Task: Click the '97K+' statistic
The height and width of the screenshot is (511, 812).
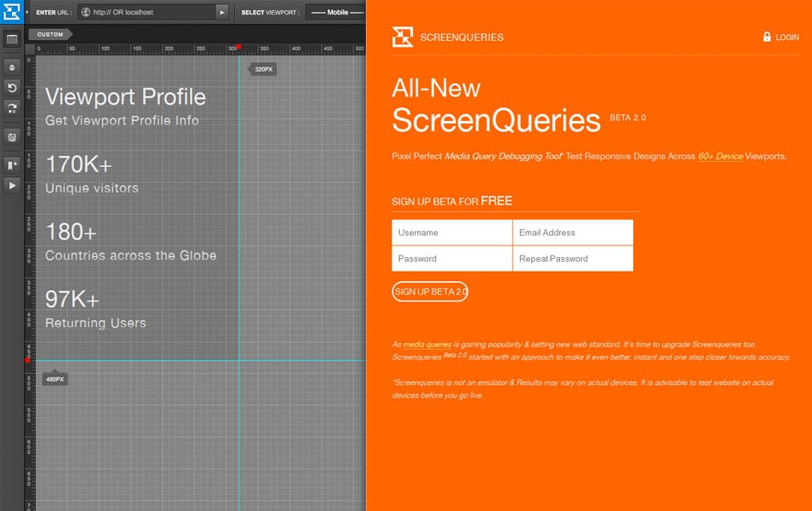Action: click(x=72, y=299)
